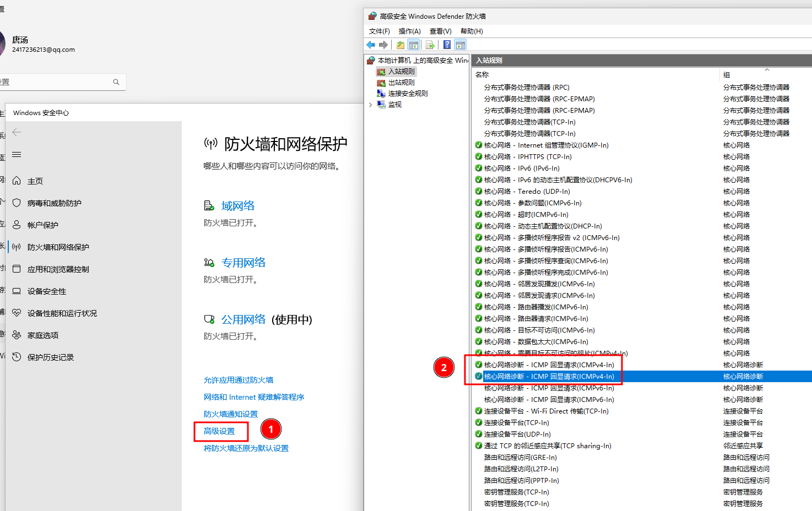The image size is (812, 511).
Task: Select 出站规则 in the firewall tree
Action: point(401,83)
